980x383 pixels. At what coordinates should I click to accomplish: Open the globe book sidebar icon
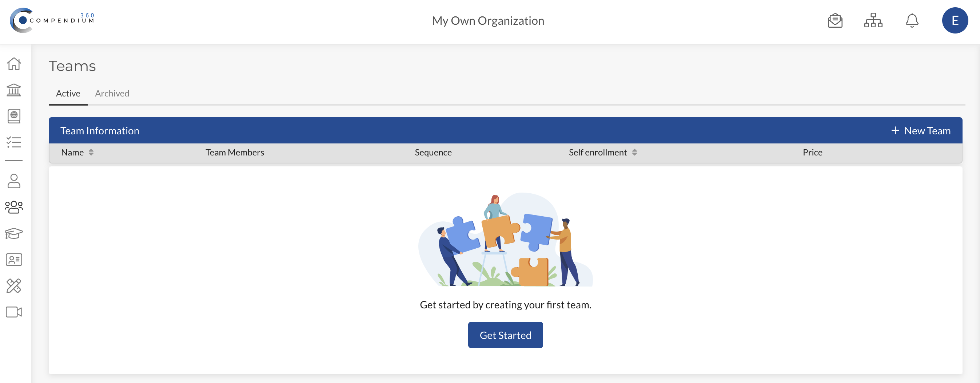14,116
